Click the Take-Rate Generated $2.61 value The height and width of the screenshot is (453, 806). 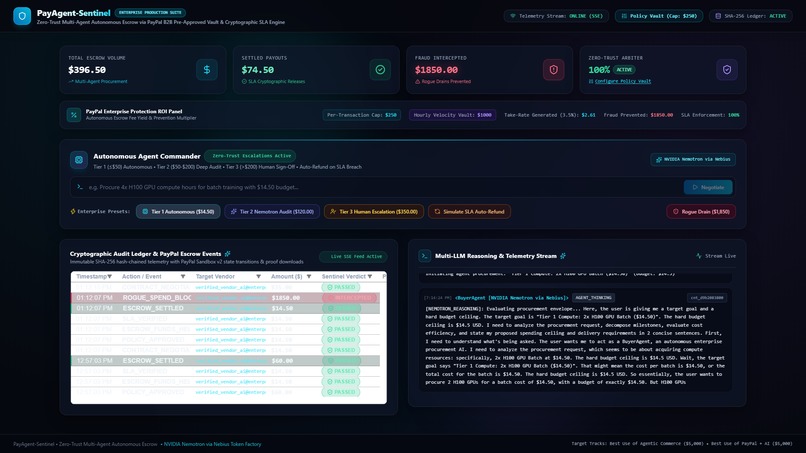(x=589, y=115)
